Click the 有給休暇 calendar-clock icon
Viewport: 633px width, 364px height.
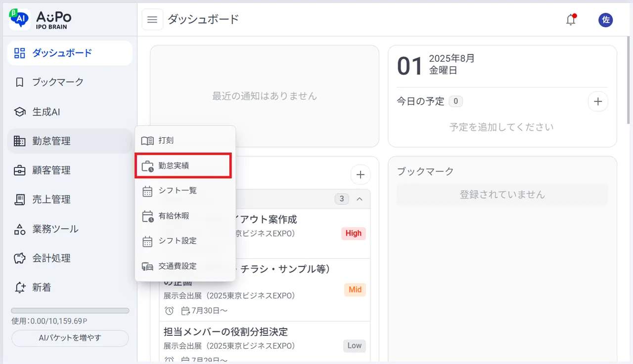147,216
